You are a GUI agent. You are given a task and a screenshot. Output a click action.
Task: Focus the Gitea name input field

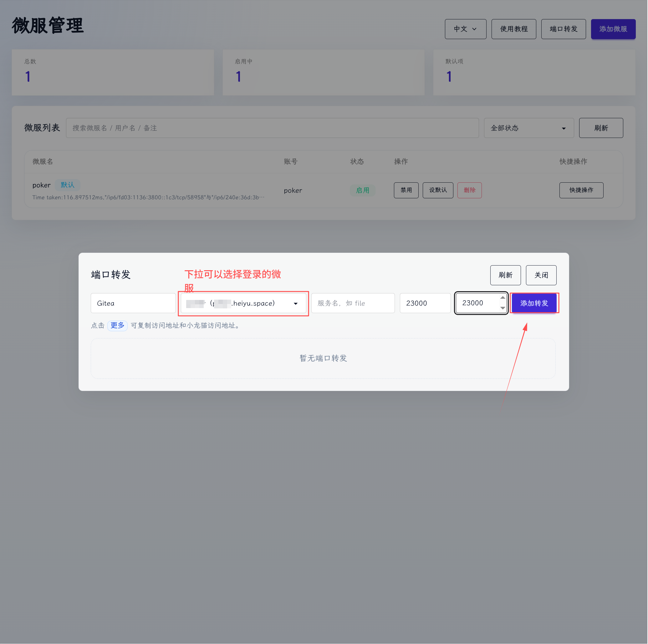[133, 303]
